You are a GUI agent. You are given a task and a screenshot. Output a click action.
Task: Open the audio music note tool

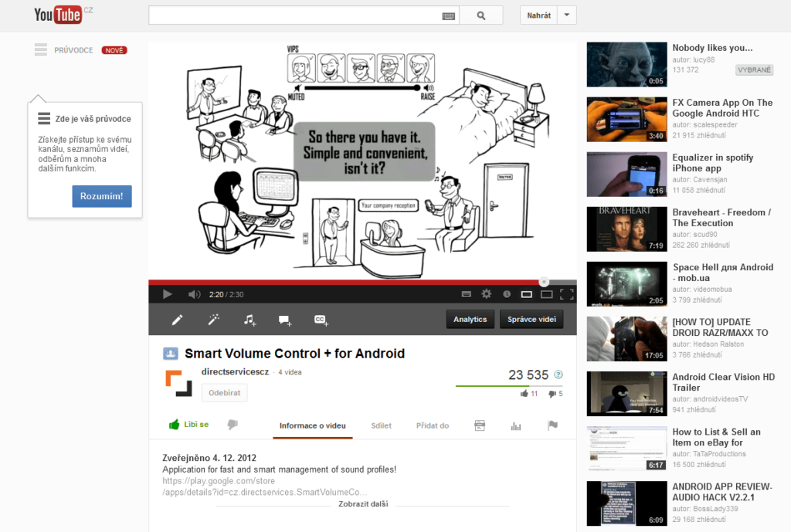pyautogui.click(x=250, y=320)
